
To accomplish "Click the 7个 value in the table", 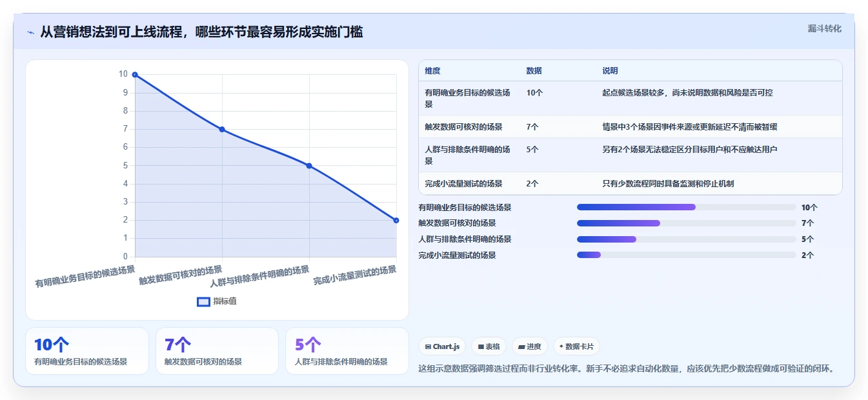I will [x=532, y=127].
